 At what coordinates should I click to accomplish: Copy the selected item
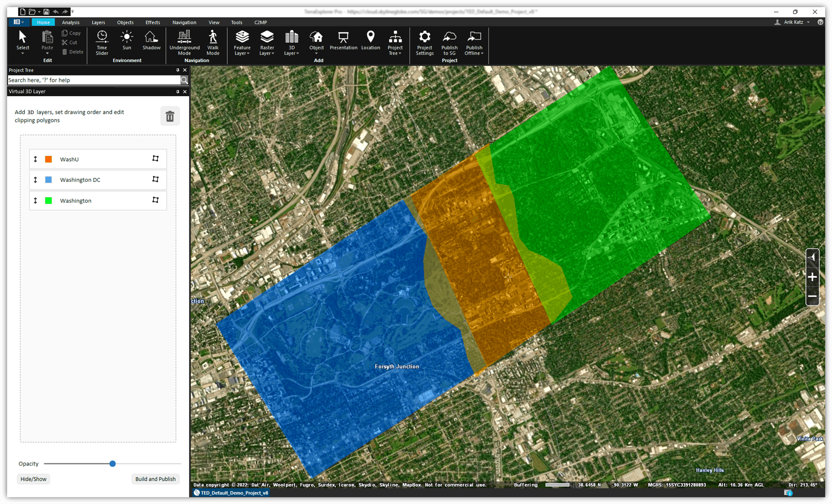click(71, 33)
